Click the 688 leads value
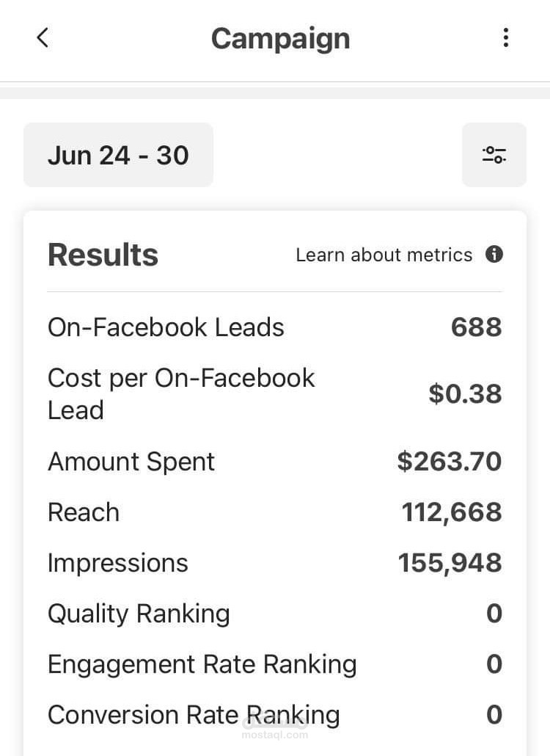Screen dimensions: 550x756 click(476, 327)
